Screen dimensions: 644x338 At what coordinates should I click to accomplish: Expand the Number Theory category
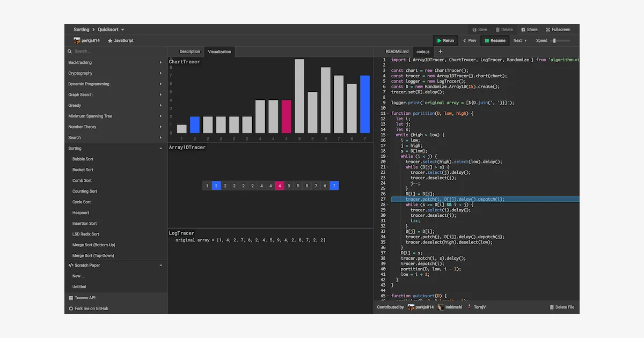[116, 127]
